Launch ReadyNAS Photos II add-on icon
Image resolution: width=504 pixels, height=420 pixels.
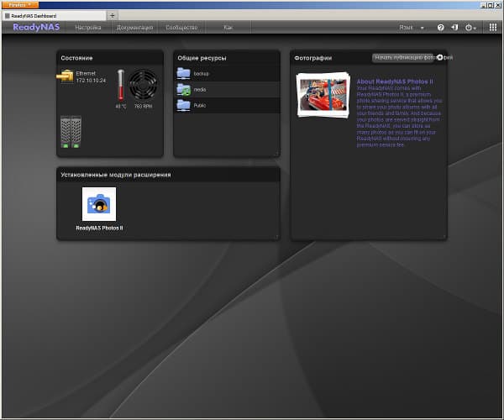point(99,204)
